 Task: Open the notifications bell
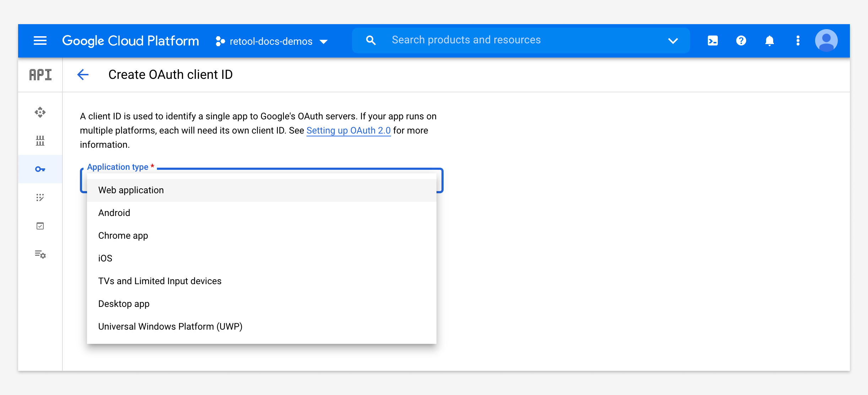(x=769, y=41)
